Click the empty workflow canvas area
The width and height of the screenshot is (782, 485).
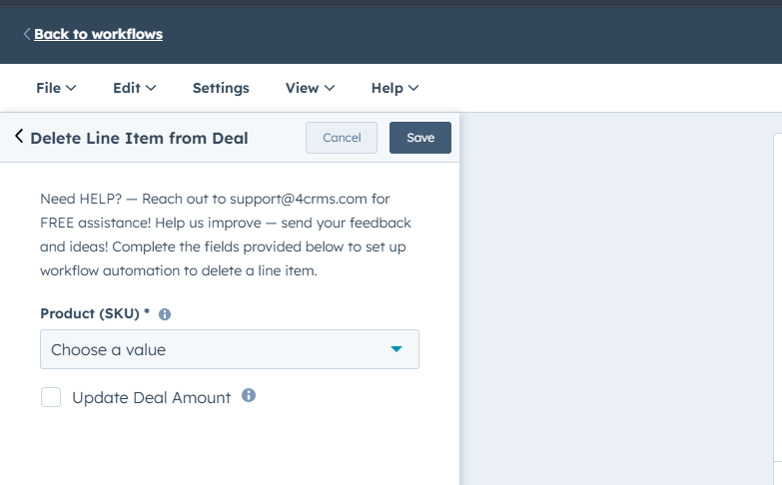(616, 298)
